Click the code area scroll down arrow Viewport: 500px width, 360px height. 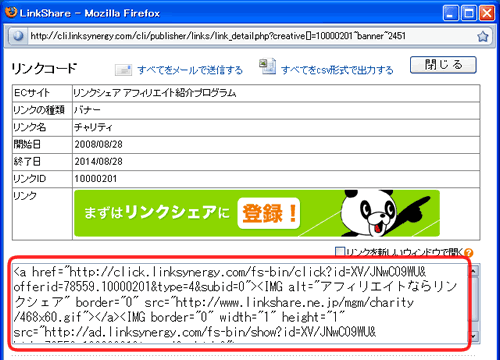[x=473, y=336]
